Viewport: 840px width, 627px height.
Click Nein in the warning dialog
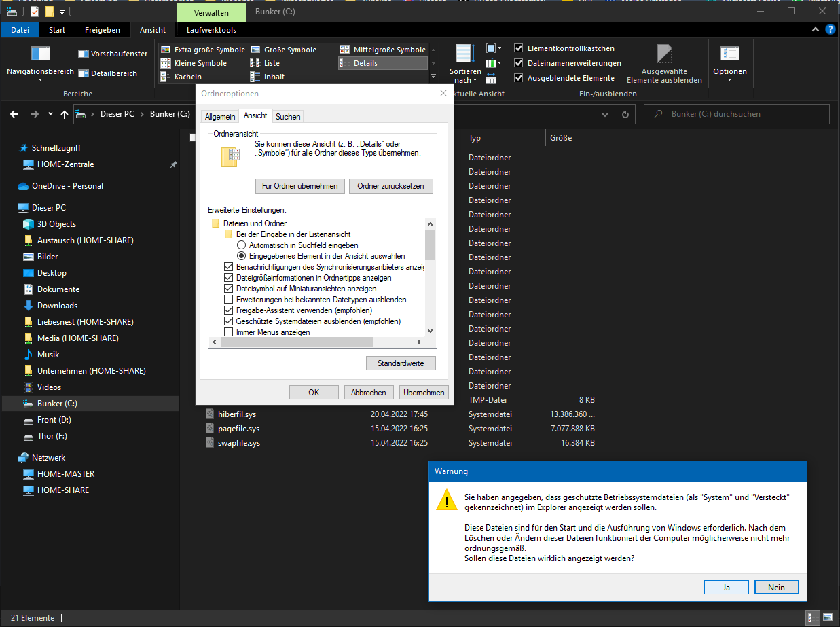click(x=776, y=588)
